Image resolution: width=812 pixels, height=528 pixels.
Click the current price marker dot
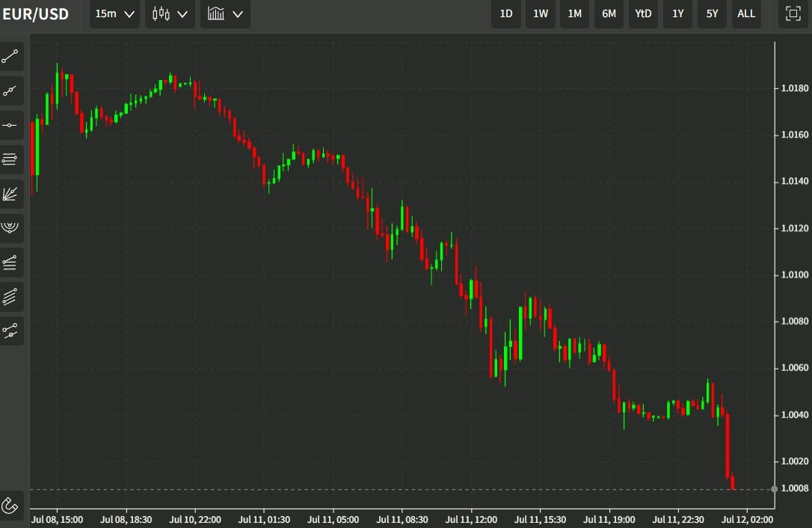point(774,488)
